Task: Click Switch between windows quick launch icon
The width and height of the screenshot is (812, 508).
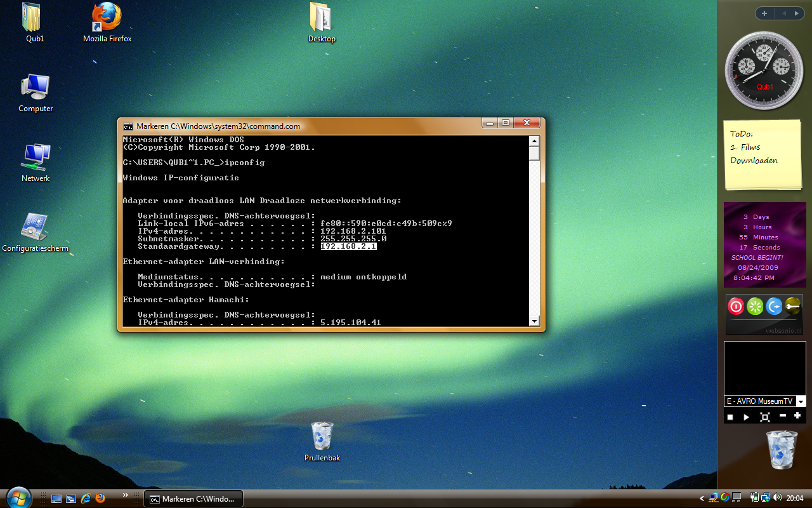Action: click(71, 499)
